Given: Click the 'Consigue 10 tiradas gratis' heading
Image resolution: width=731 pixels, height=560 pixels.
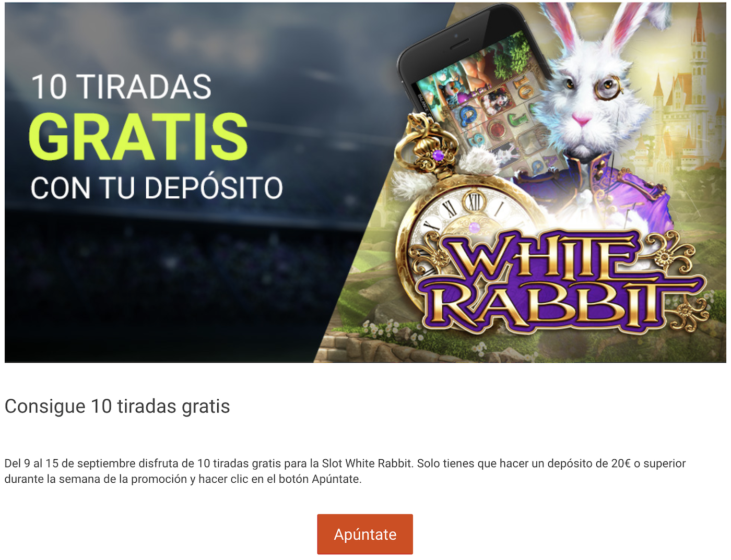Looking at the screenshot, I should click(x=117, y=406).
